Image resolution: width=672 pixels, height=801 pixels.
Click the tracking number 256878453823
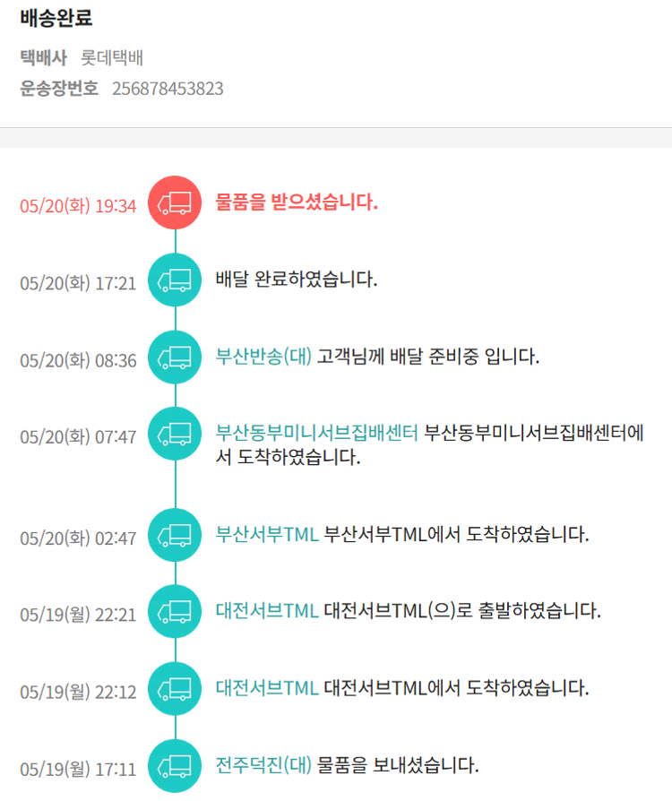(x=168, y=89)
